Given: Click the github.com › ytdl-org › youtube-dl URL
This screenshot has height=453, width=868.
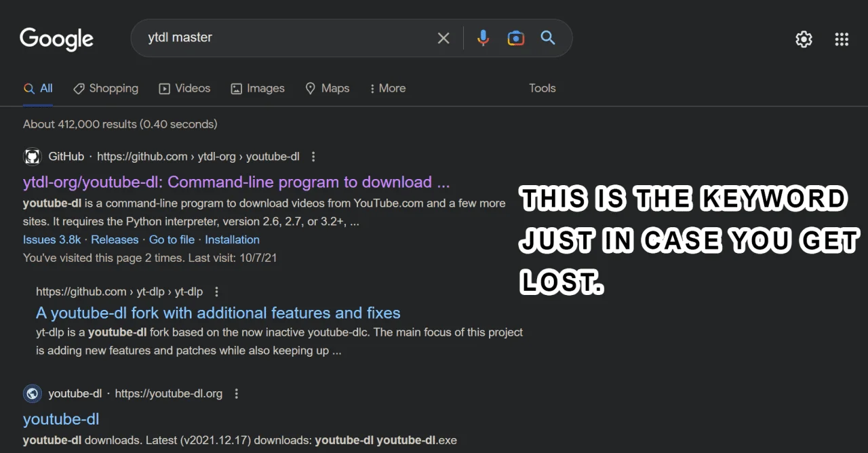Looking at the screenshot, I should (198, 157).
